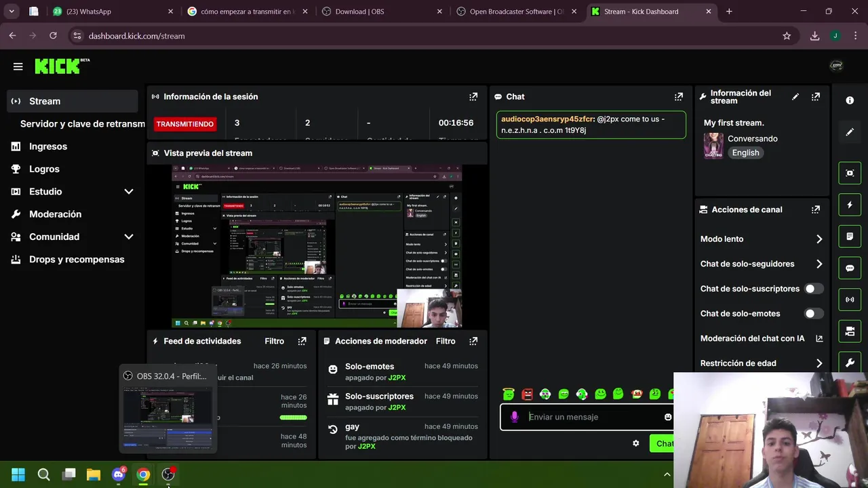Click the English language tag
This screenshot has height=488, width=868.
pos(745,152)
